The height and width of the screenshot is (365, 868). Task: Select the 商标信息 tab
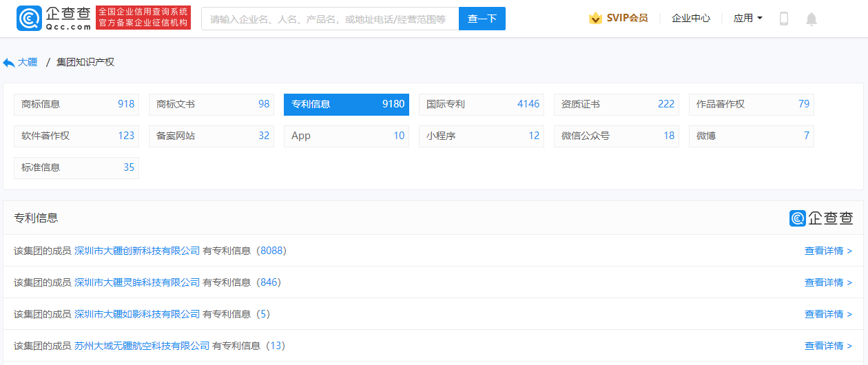click(x=76, y=105)
